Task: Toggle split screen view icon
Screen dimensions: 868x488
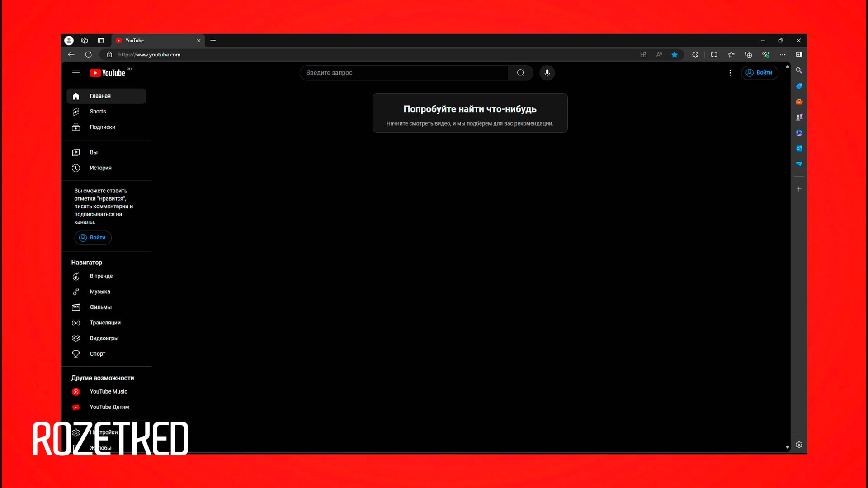Action: click(x=714, y=55)
